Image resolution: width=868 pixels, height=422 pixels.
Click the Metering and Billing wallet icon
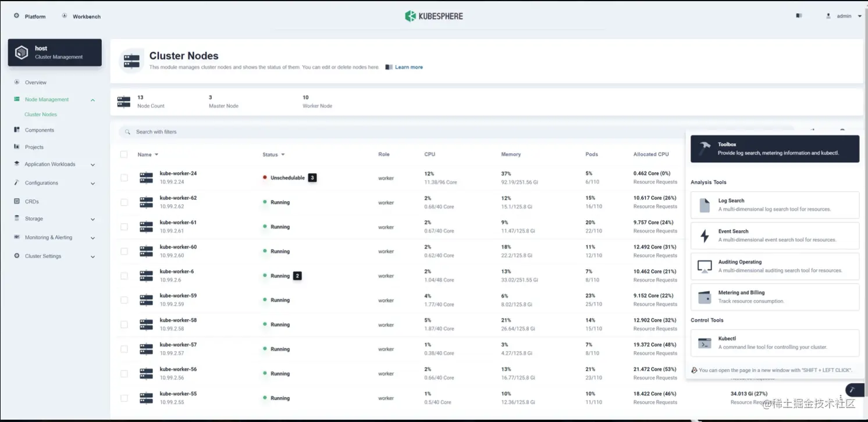click(x=705, y=297)
